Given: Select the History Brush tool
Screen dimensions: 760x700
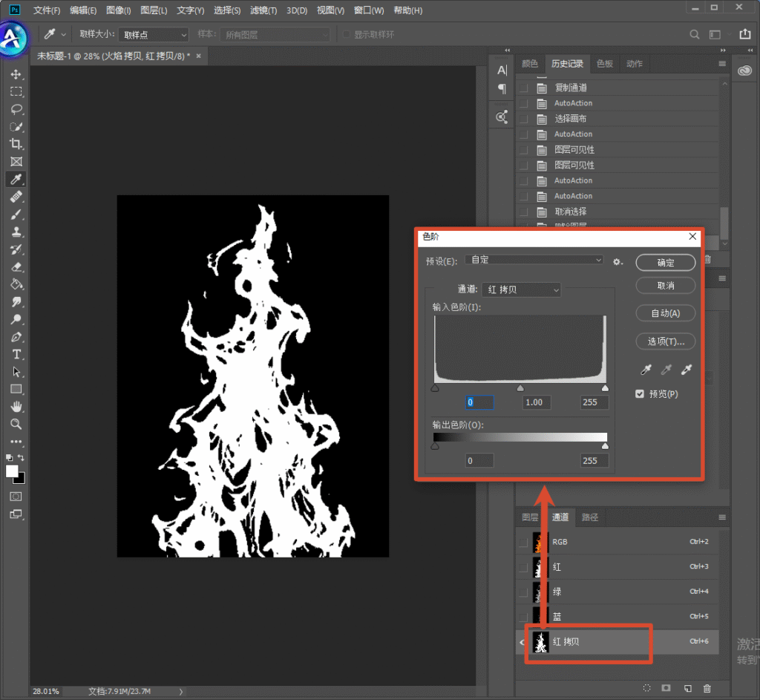Looking at the screenshot, I should 16,249.
